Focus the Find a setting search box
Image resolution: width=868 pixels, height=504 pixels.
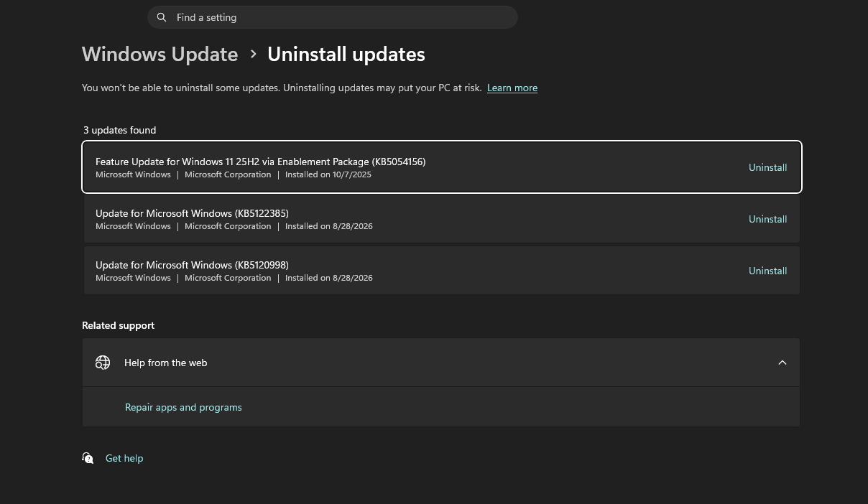(333, 17)
